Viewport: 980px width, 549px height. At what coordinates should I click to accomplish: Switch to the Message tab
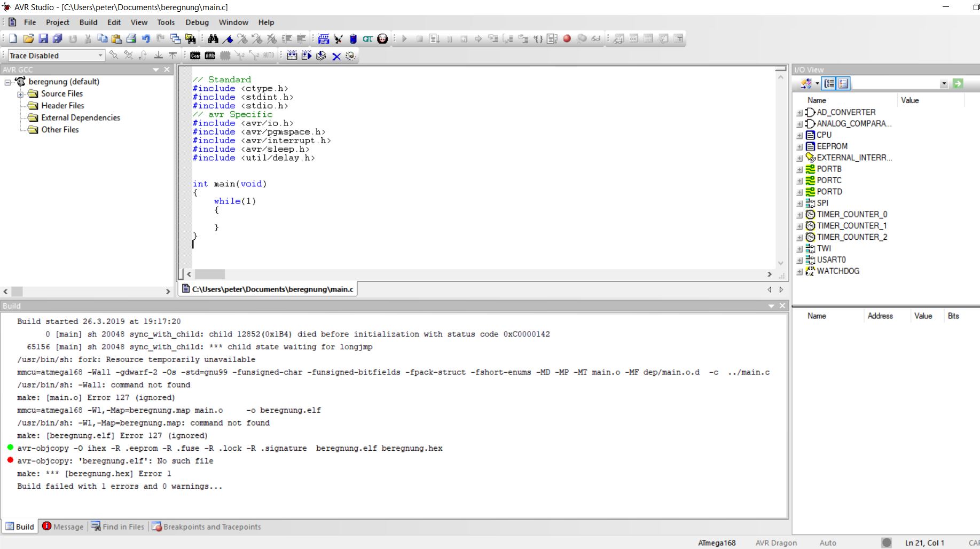coord(63,527)
